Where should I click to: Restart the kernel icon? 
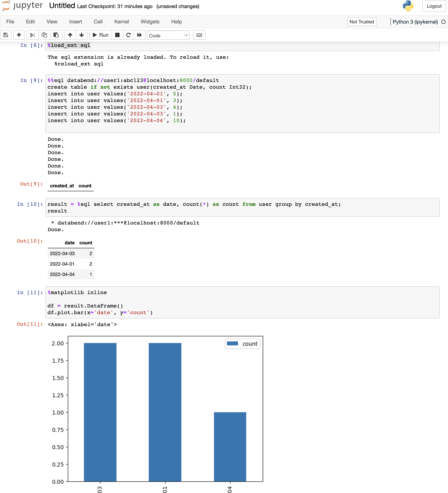coord(128,35)
